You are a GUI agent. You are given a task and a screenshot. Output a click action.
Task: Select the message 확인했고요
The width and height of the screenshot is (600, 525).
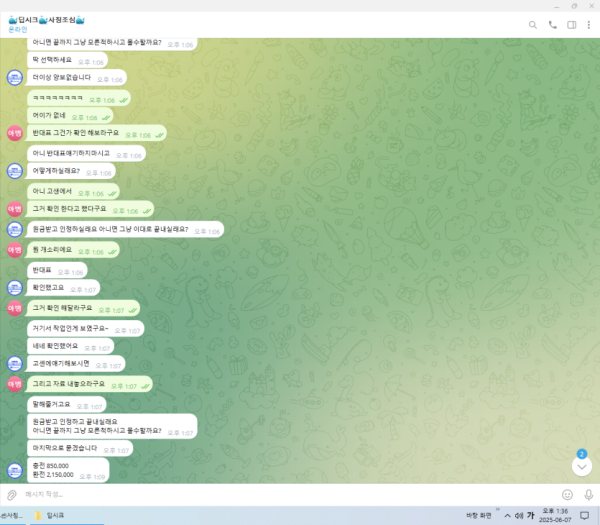pos(63,288)
